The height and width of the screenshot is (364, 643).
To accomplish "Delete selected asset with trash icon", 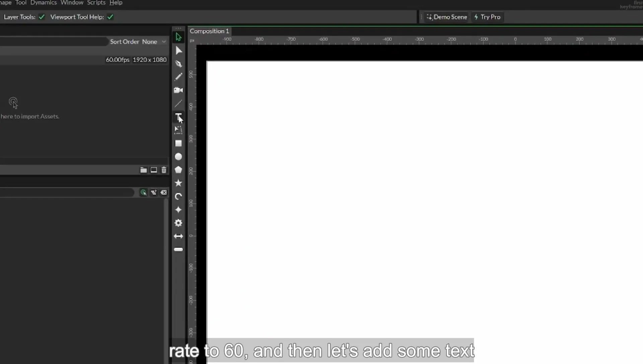I will [164, 170].
